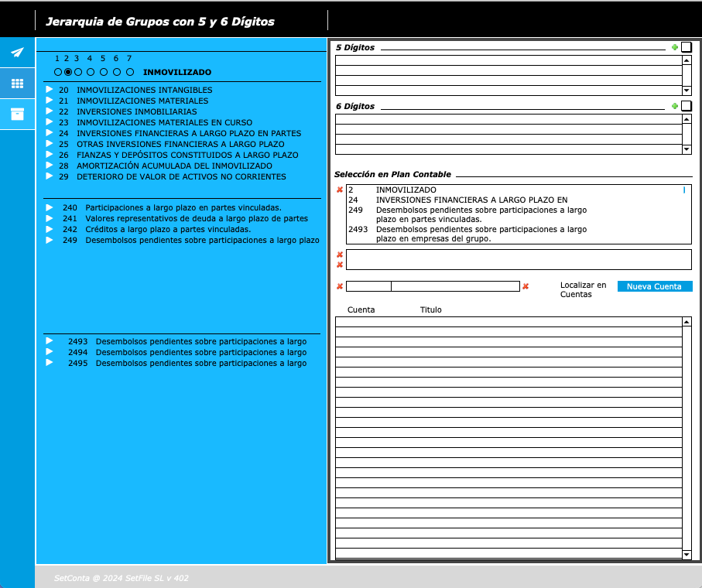Select group 5 radio button
Image resolution: width=702 pixels, height=588 pixels.
[x=103, y=72]
